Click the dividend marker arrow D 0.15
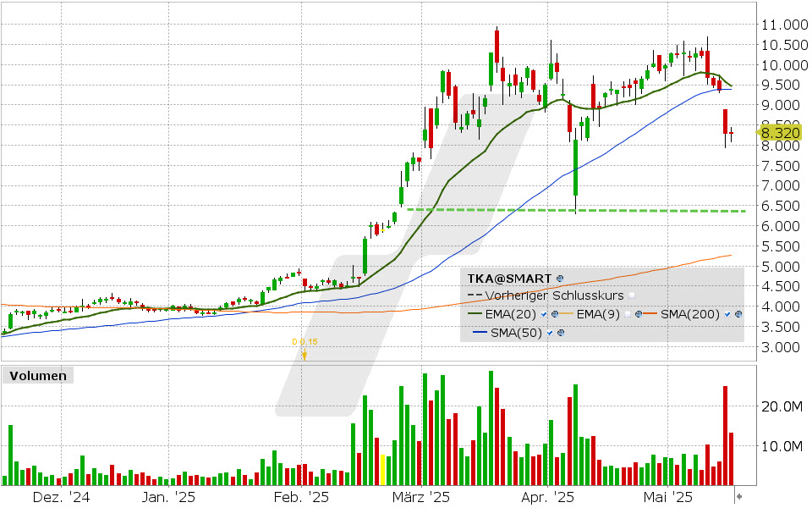Screen dimensions: 812x508 (304, 355)
